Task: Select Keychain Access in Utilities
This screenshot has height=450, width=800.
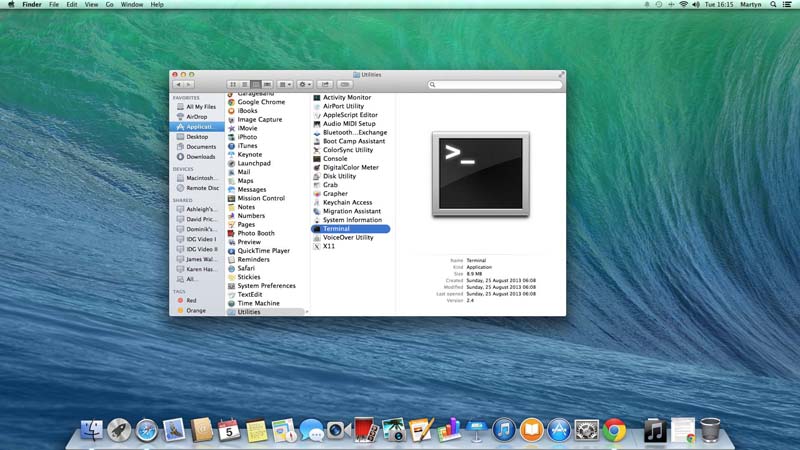Action: coord(347,203)
